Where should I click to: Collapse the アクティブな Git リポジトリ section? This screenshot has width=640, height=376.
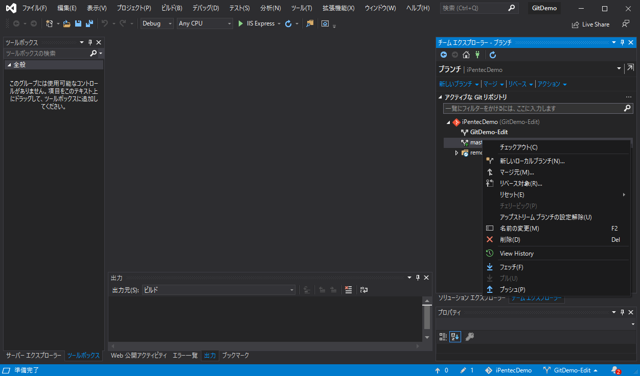pos(440,97)
